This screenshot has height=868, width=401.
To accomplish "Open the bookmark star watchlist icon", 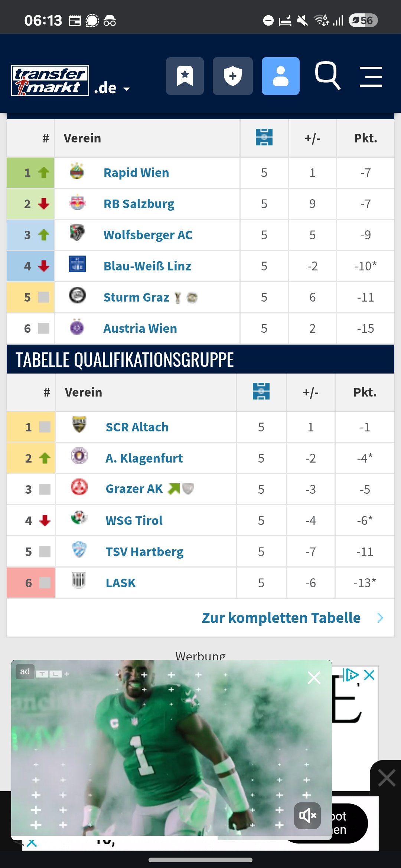I will 185,76.
